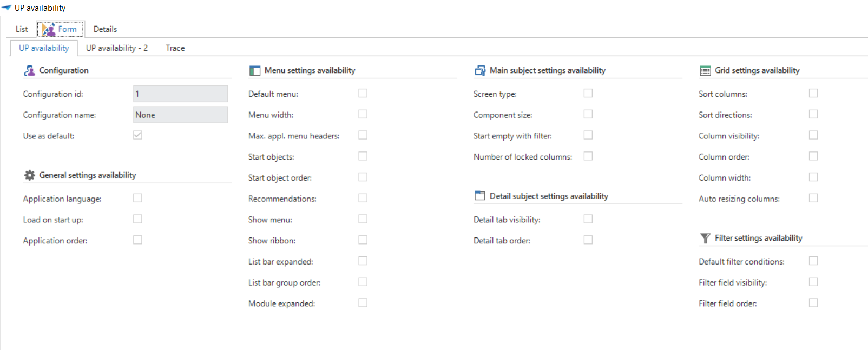Switch to the List tab
Screen dimensions: 868x350
coord(22,29)
